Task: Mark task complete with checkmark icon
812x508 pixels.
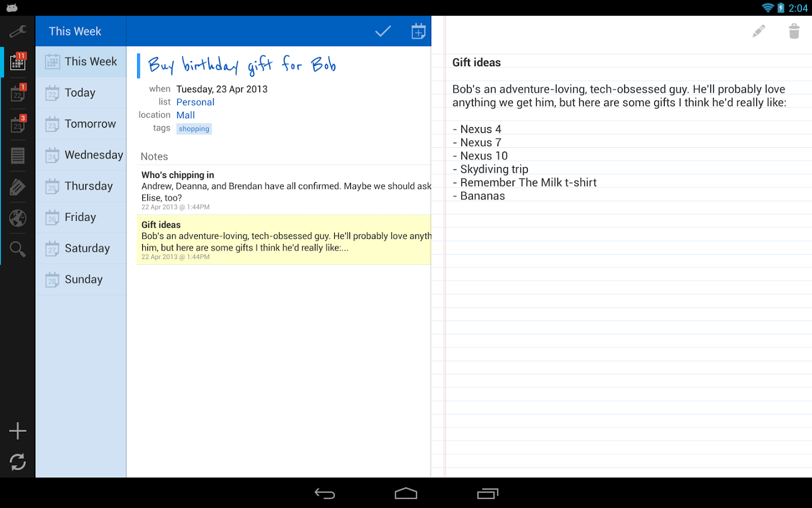Action: [383, 31]
